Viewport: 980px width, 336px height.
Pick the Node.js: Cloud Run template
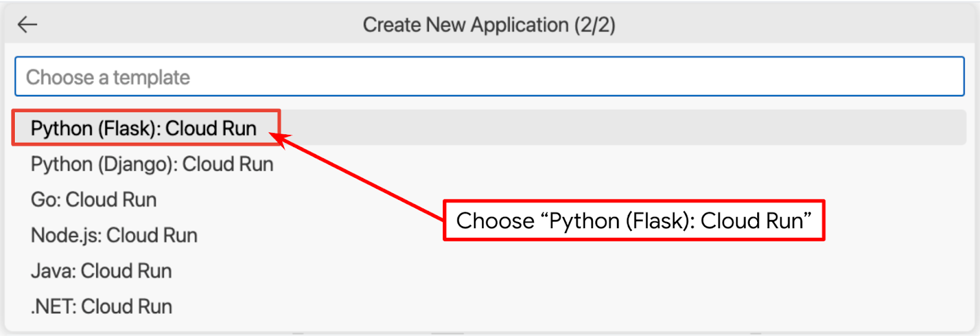tap(114, 235)
